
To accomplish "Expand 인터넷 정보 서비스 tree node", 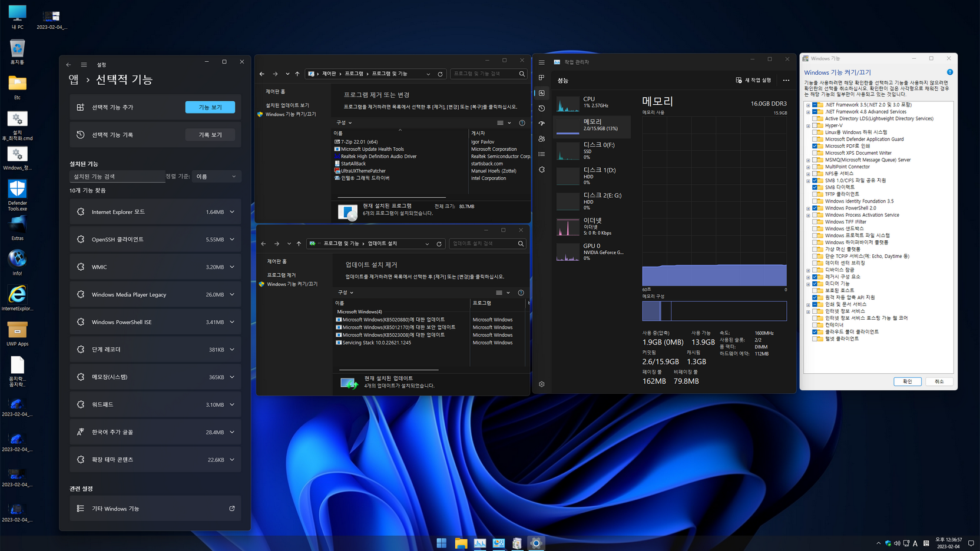I will (808, 311).
